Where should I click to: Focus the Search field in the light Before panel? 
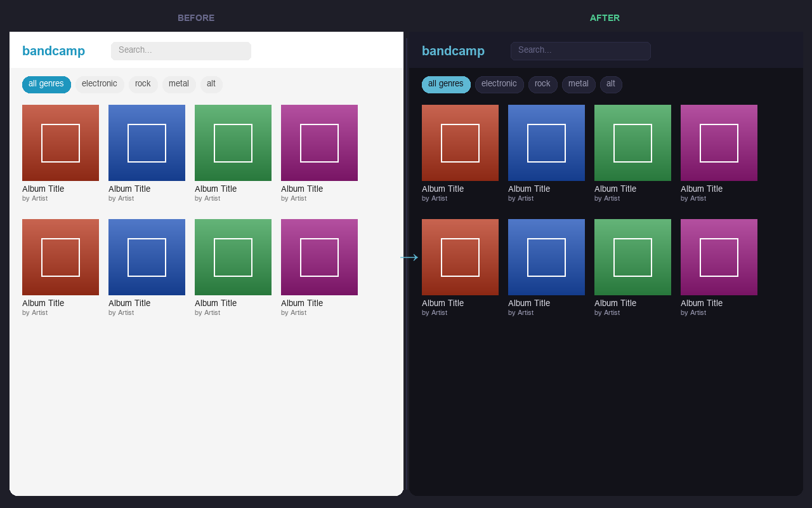pyautogui.click(x=181, y=51)
